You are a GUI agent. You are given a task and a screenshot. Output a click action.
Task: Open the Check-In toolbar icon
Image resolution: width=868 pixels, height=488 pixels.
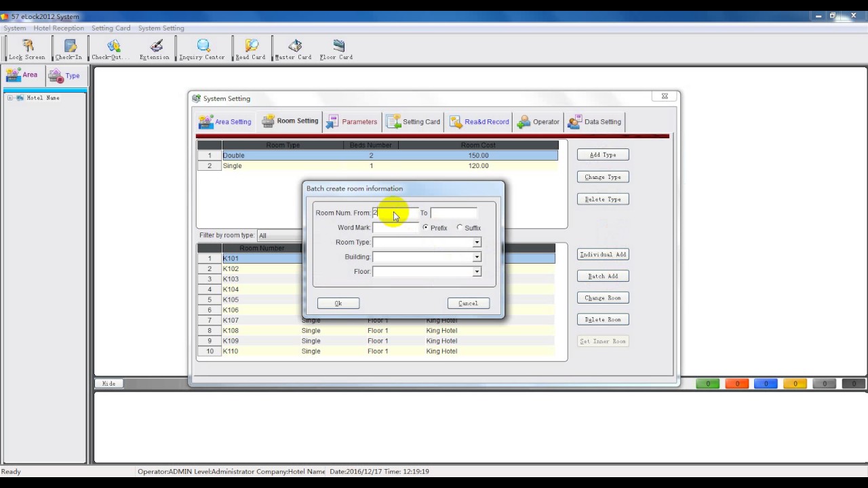click(x=68, y=49)
